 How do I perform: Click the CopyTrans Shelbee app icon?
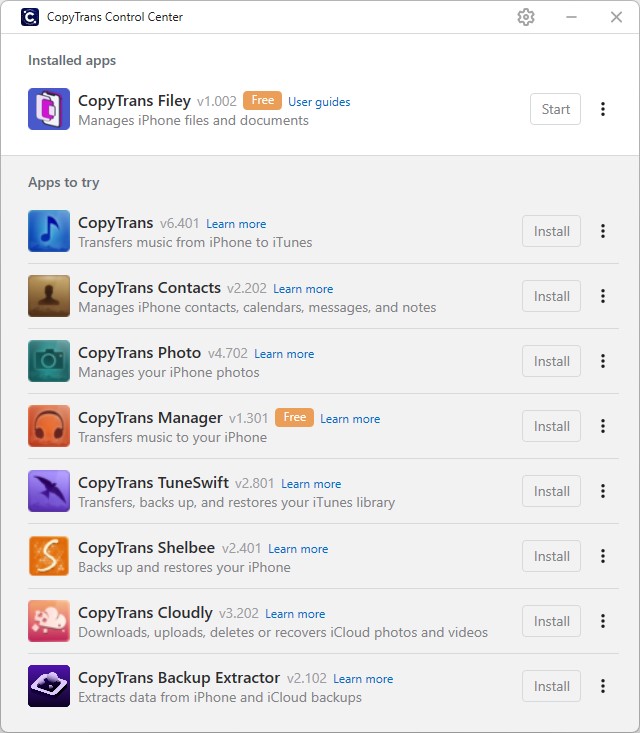[x=49, y=556]
